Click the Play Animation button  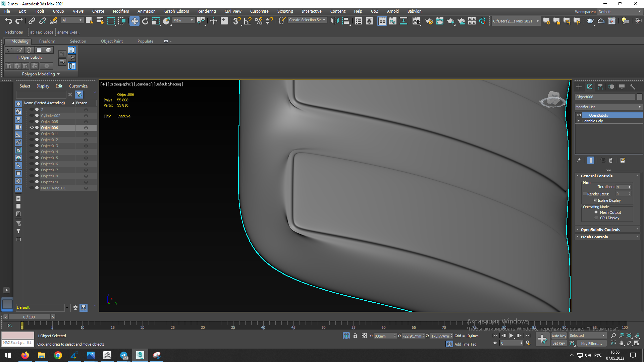coord(511,336)
